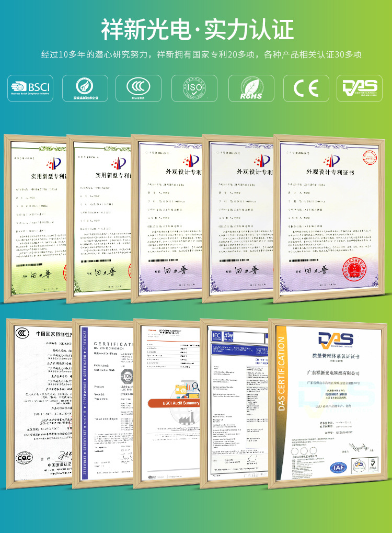
Task: Click the CERTIFICAT heading on TÜV document
Action: click(113, 344)
